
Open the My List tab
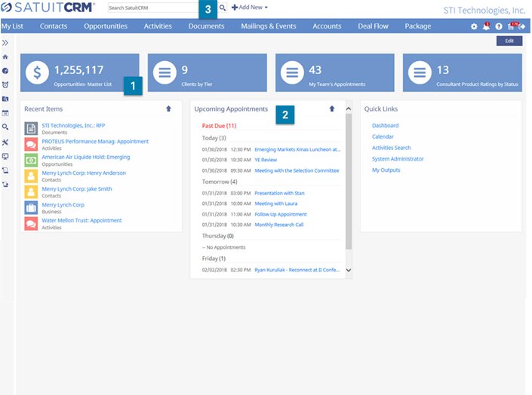(12, 26)
